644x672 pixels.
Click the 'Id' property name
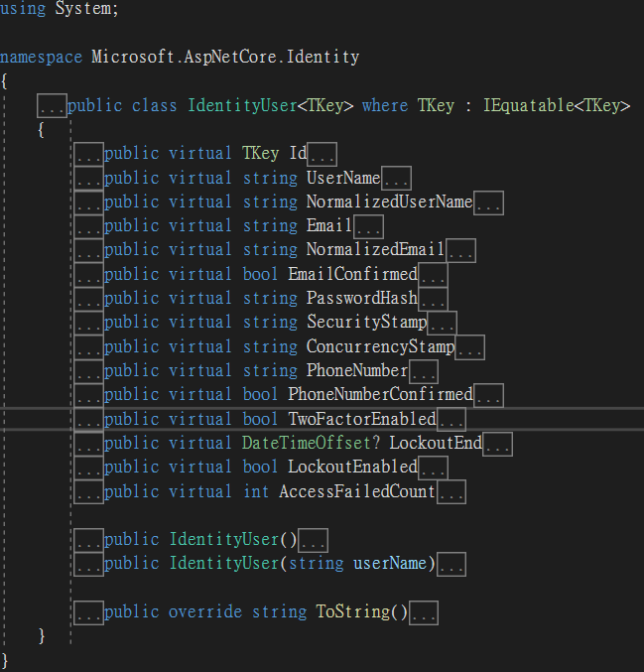coord(298,154)
